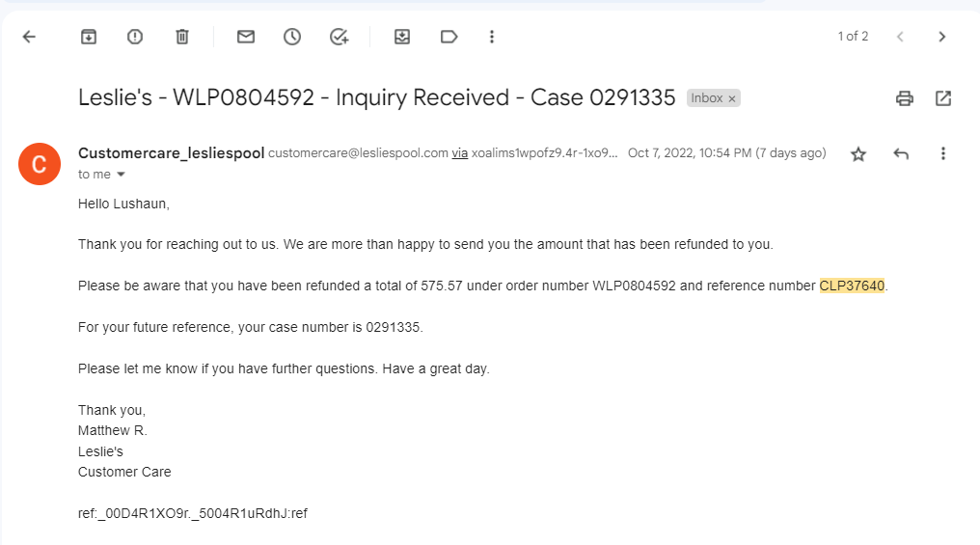Viewport: 980px width, 545px height.
Task: Move this email to a folder
Action: (x=402, y=37)
